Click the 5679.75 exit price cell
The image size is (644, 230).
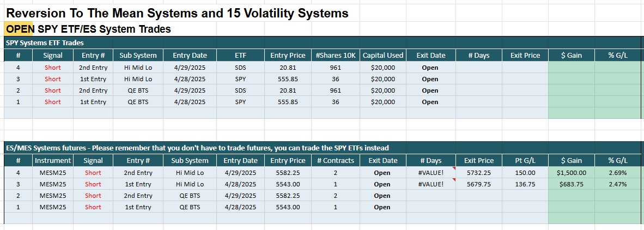[x=479, y=184]
